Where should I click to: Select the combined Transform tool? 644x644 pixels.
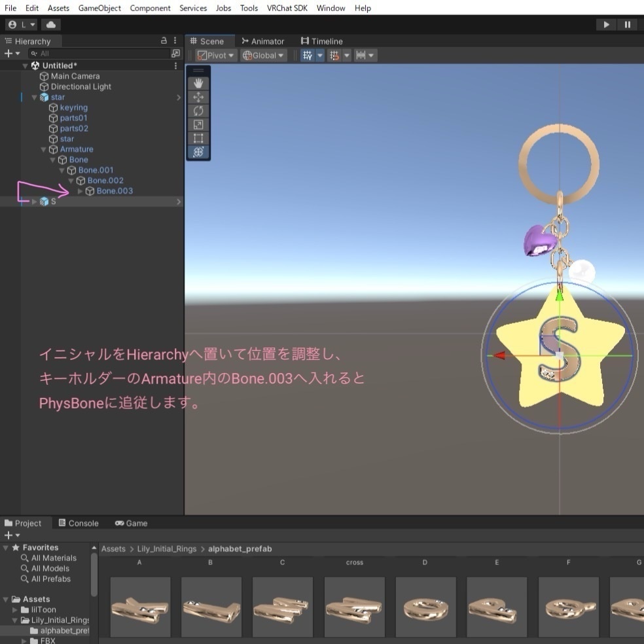(x=198, y=152)
